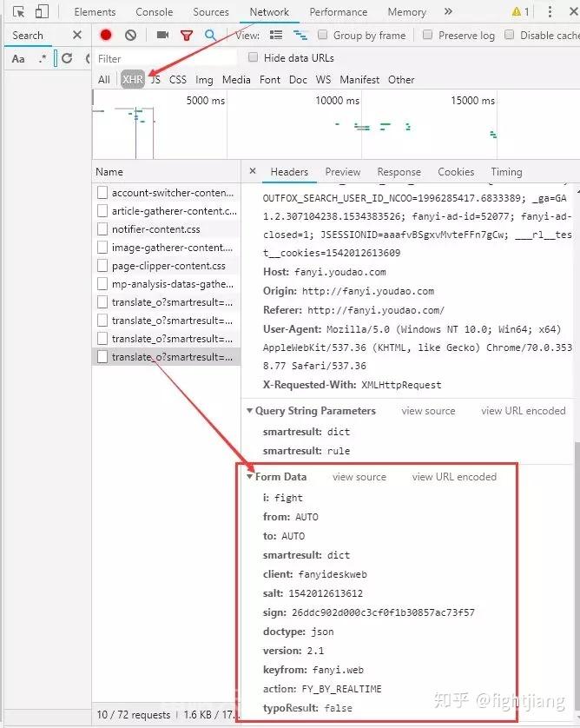Viewport: 580px width, 728px height.
Task: Toggle the device toolbar icon
Action: [43, 11]
